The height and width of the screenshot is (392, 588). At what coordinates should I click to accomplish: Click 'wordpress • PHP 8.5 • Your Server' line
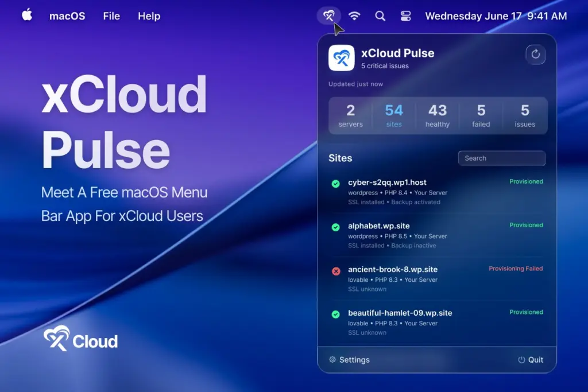pyautogui.click(x=397, y=236)
